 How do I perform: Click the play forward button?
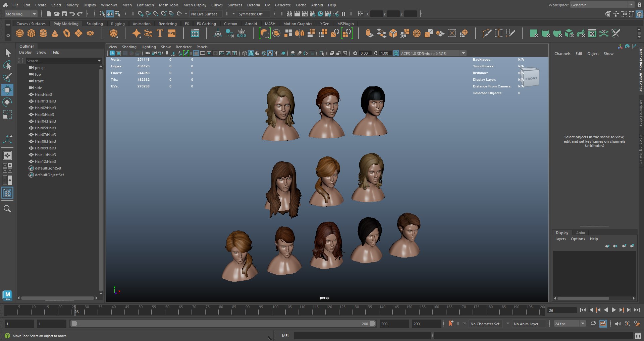point(614,310)
